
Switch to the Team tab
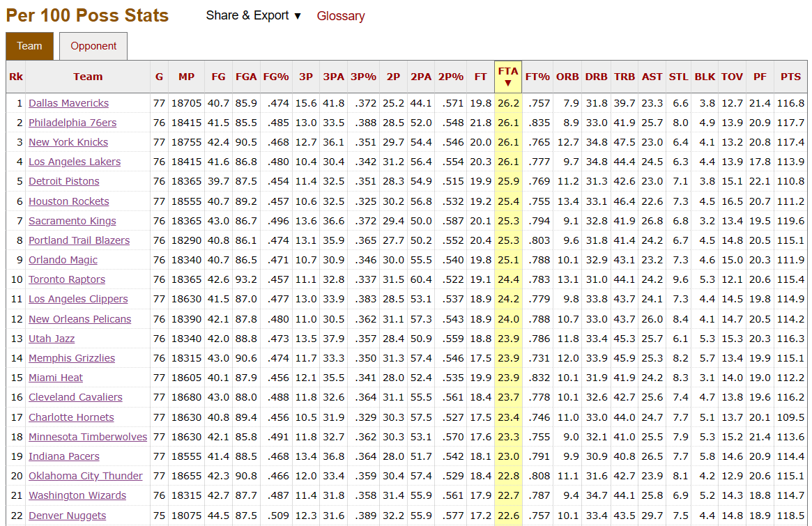pos(29,45)
